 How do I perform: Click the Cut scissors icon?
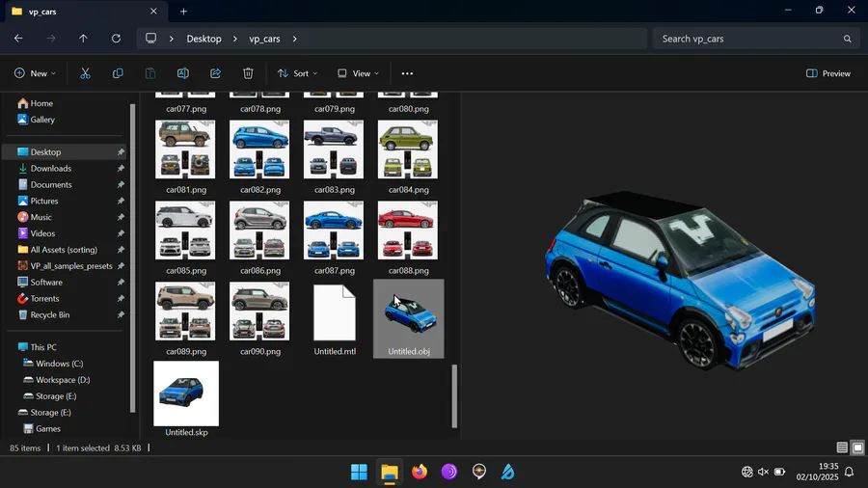85,73
